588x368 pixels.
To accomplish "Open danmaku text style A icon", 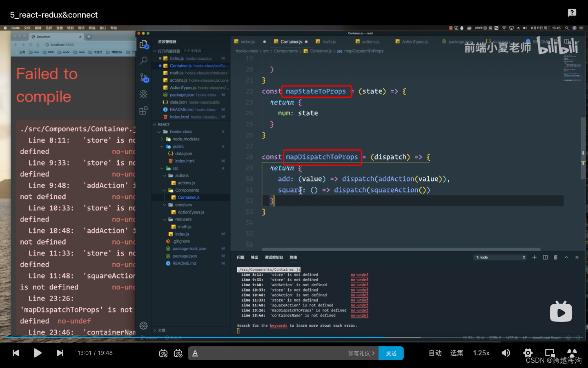I will pyautogui.click(x=195, y=353).
